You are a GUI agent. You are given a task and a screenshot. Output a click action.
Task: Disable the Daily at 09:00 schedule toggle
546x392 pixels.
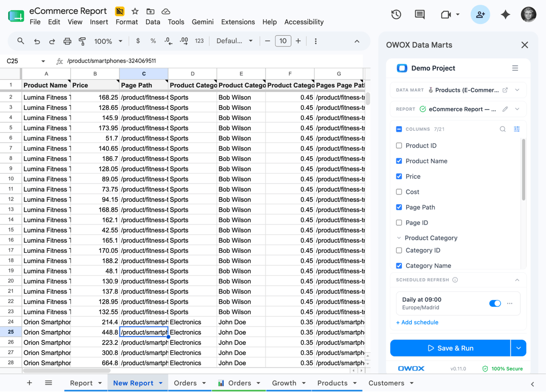[x=495, y=304]
